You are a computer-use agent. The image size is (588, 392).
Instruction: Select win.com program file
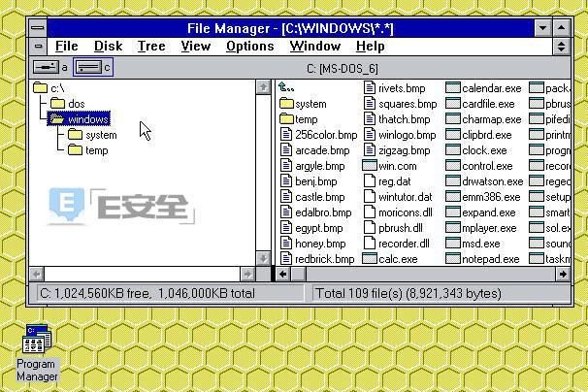tap(389, 166)
